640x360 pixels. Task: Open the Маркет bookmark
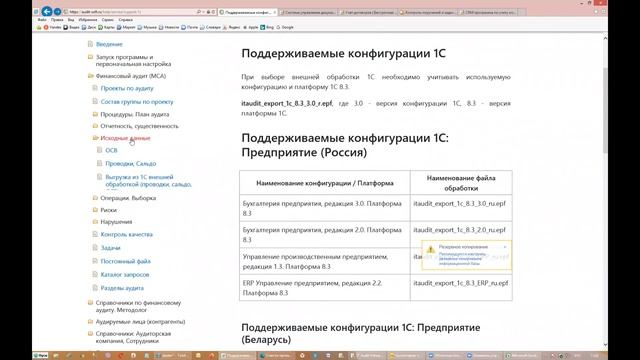pos(126,27)
